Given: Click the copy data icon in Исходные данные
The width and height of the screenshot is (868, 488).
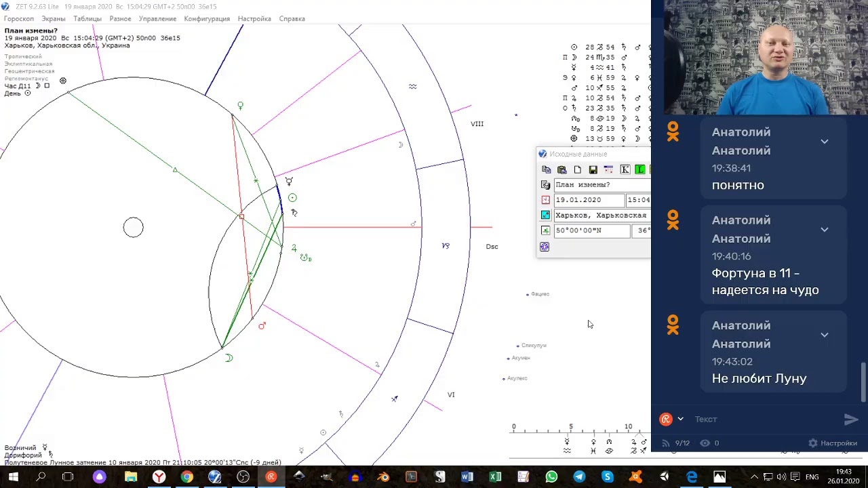Looking at the screenshot, I should pyautogui.click(x=547, y=169).
